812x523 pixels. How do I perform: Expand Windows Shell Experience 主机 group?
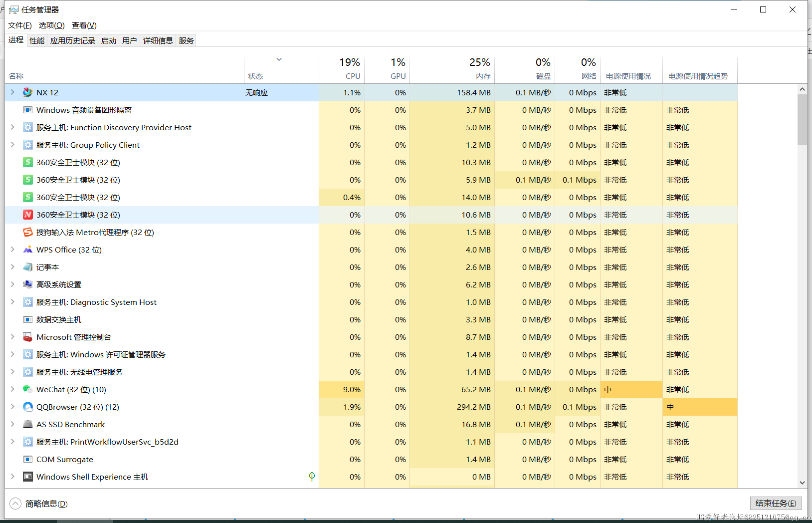tap(12, 477)
